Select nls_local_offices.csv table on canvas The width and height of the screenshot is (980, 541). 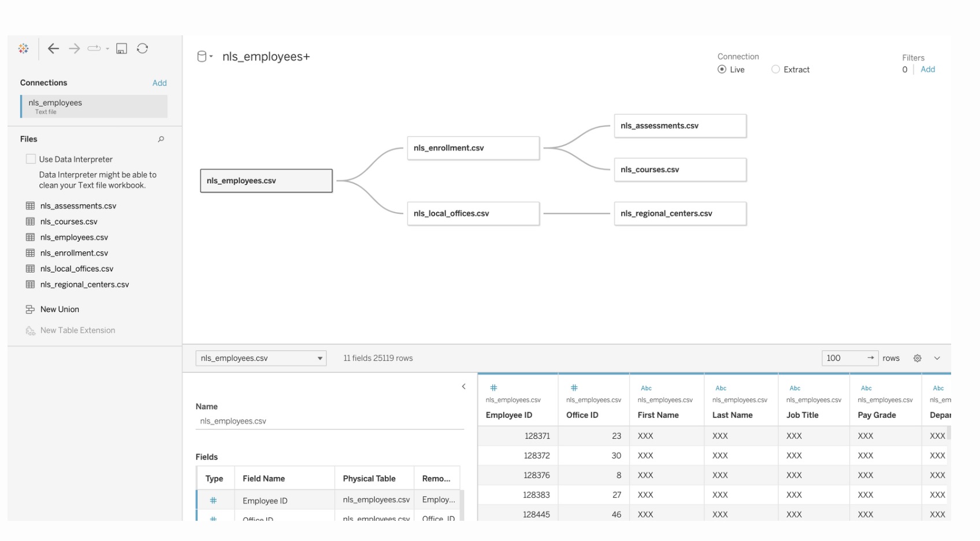(x=473, y=213)
